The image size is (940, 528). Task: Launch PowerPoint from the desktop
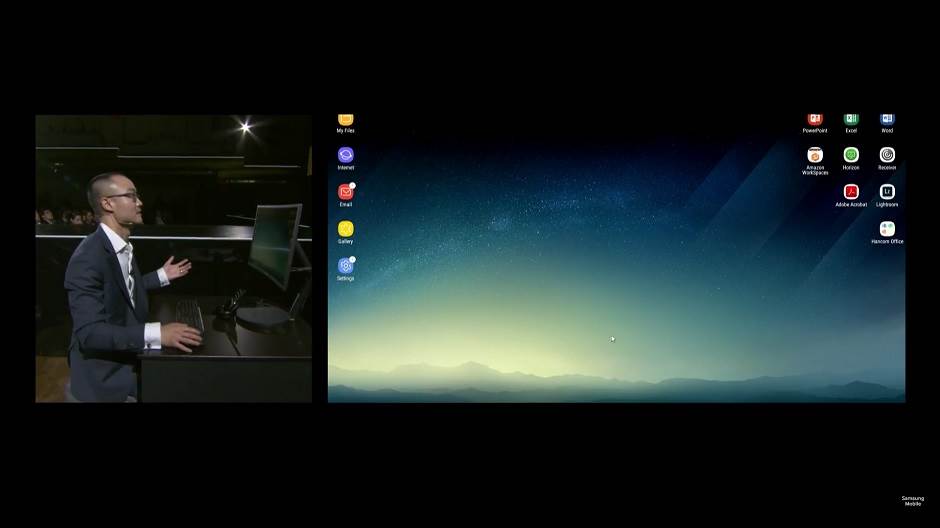(815, 121)
